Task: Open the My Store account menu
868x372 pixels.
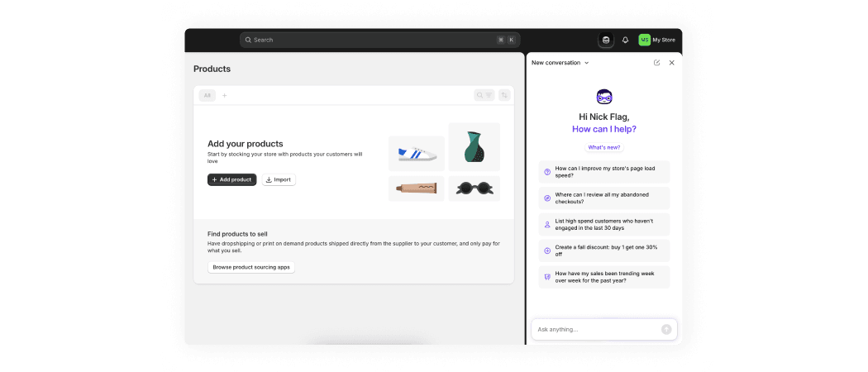Action: (x=657, y=40)
